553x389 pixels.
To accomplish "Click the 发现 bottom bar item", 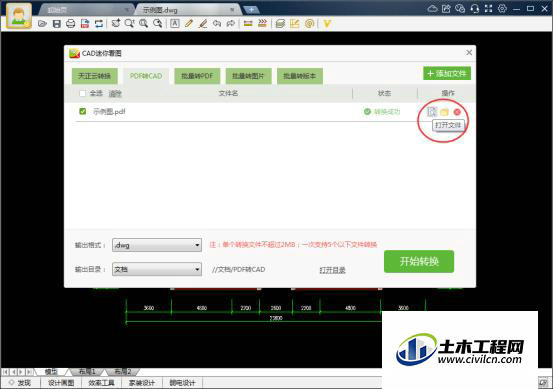I will point(20,383).
